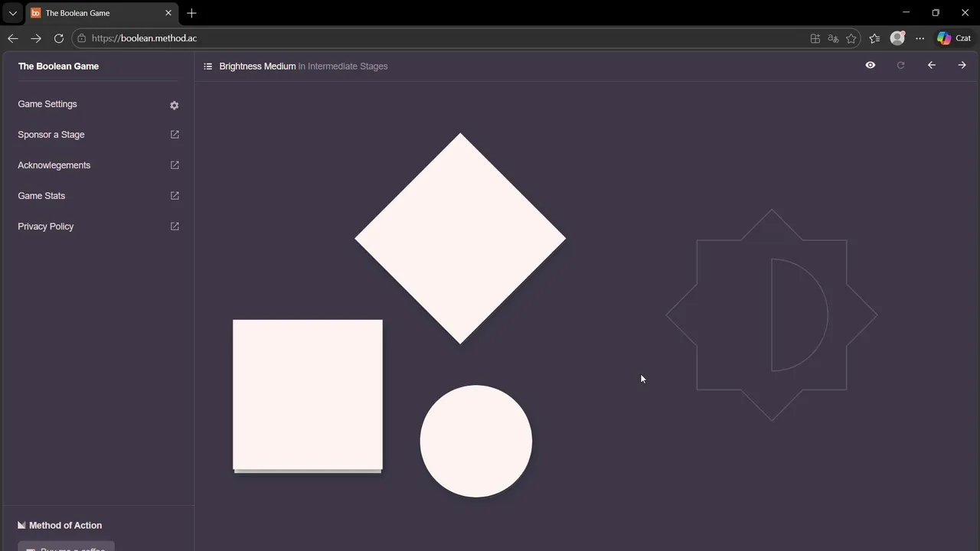This screenshot has width=980, height=551.
Task: Open Acknowlegements link
Action: click(x=98, y=165)
